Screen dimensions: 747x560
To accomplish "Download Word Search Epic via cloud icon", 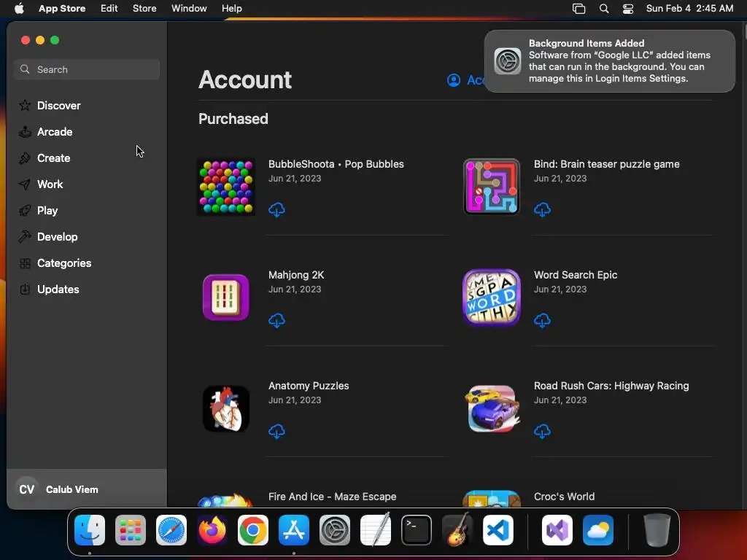I will [x=542, y=321].
